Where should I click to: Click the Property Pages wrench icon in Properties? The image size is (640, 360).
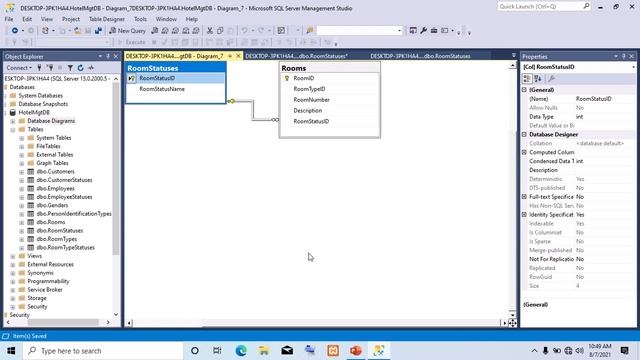[551, 78]
